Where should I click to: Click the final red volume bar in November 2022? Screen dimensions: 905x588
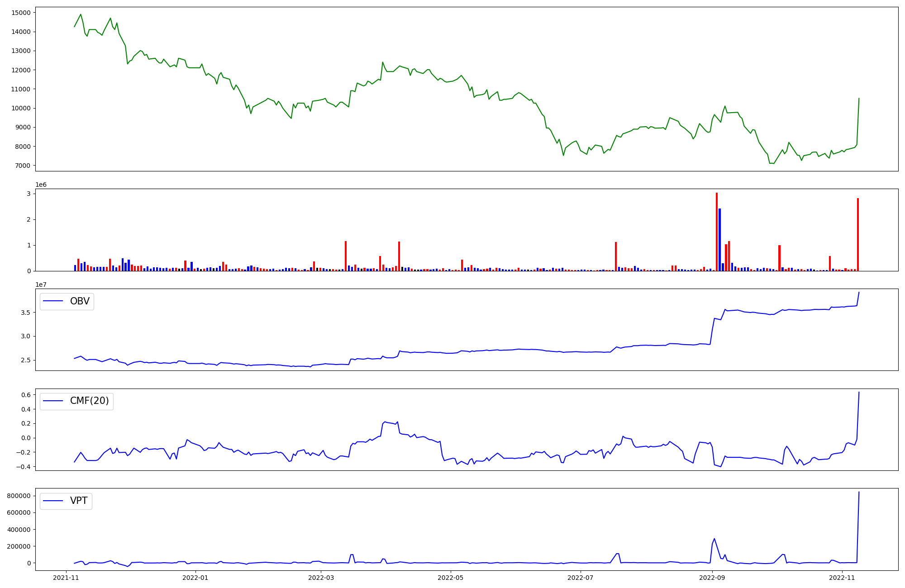click(x=857, y=234)
